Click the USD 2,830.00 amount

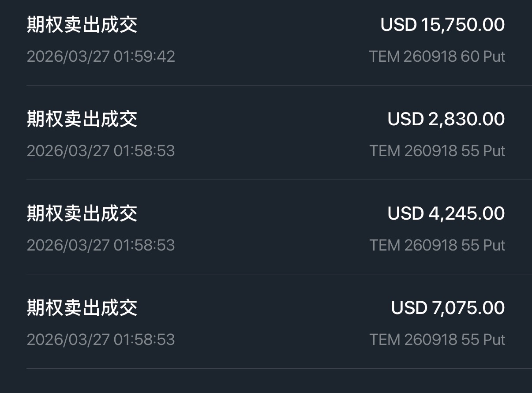446,119
